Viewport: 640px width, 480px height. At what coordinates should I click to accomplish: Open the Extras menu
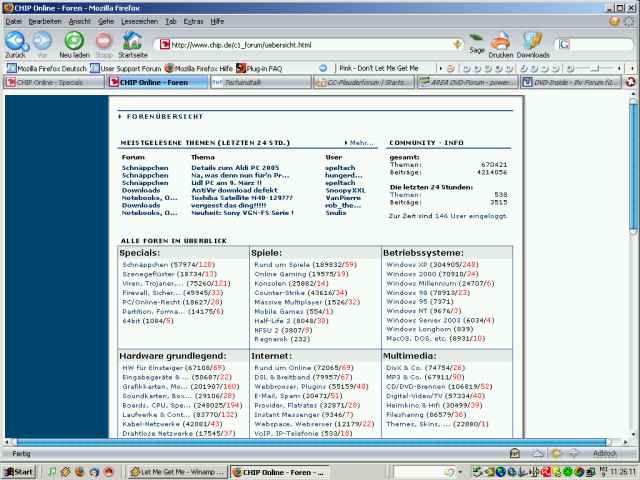pyautogui.click(x=193, y=21)
